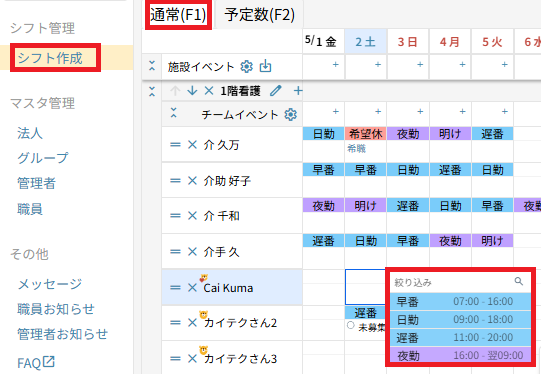Remove staff 介 千和 with X
Screen dimensions: 541x374
click(x=192, y=216)
